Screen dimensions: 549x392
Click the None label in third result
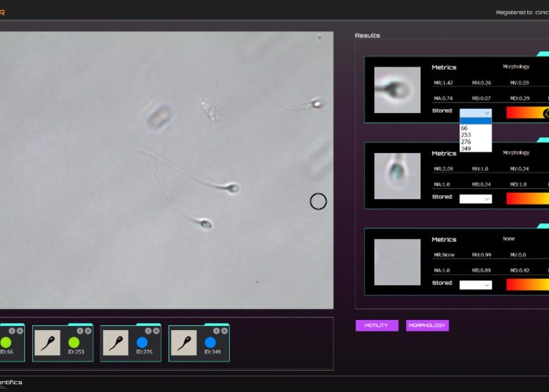pyautogui.click(x=509, y=238)
